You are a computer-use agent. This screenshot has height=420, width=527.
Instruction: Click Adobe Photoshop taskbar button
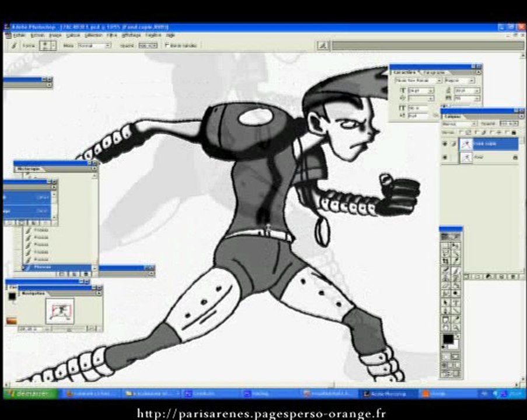(388, 394)
